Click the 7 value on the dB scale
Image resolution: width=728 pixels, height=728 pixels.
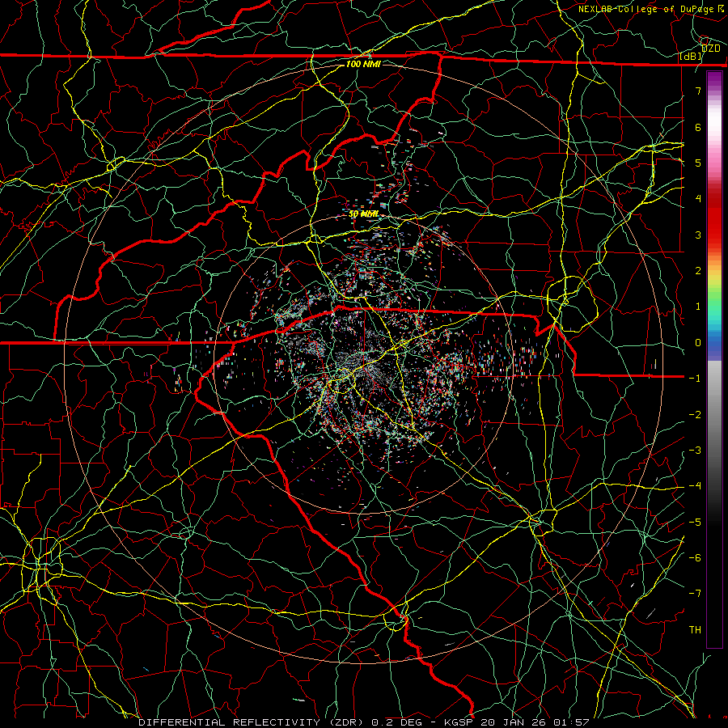[698, 91]
